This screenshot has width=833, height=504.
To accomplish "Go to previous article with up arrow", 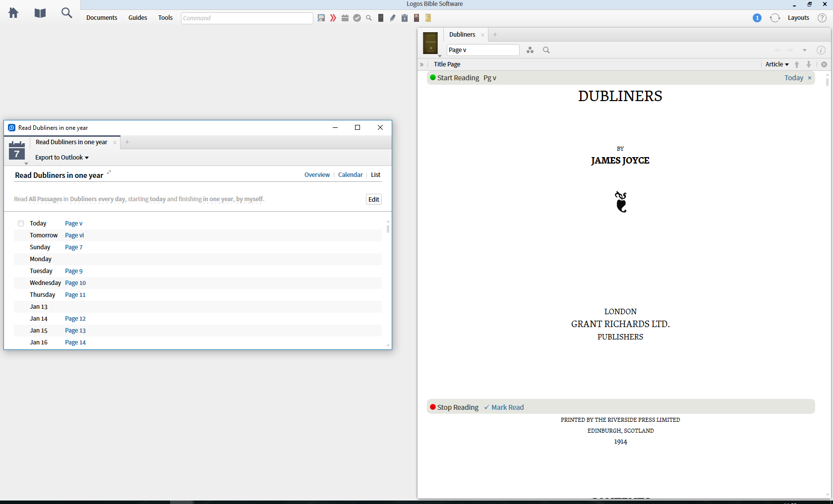I will coord(797,64).
